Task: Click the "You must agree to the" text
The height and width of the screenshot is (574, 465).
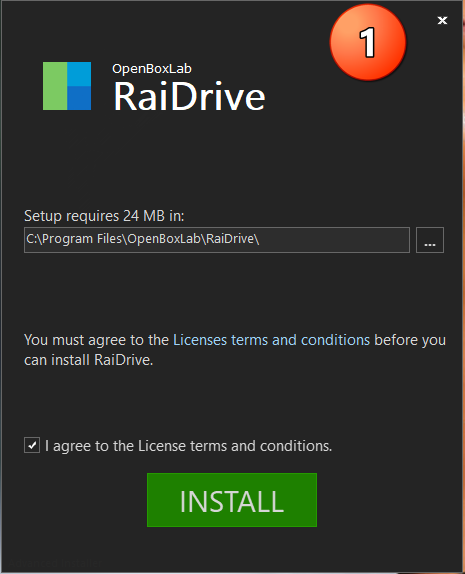Action: point(96,340)
